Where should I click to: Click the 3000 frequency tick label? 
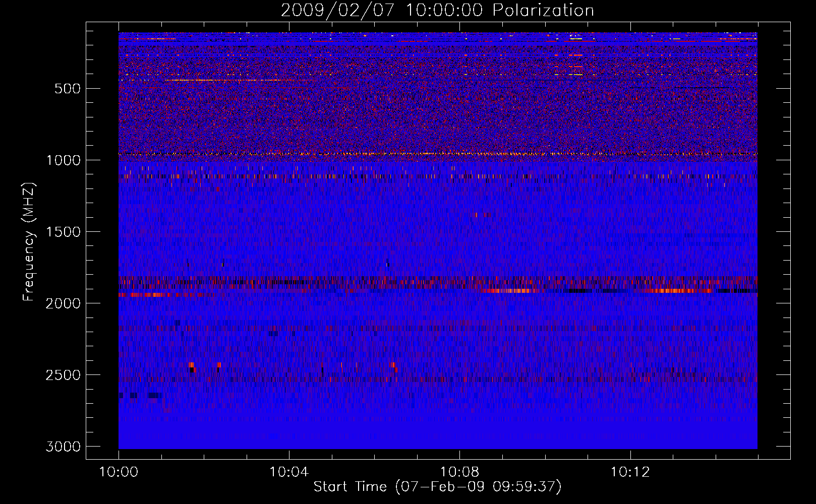click(63, 447)
